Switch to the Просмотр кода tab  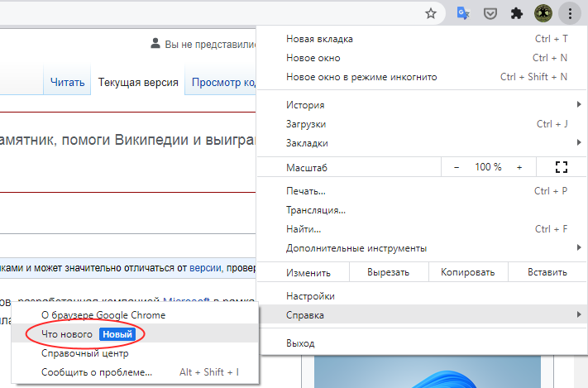tap(222, 82)
